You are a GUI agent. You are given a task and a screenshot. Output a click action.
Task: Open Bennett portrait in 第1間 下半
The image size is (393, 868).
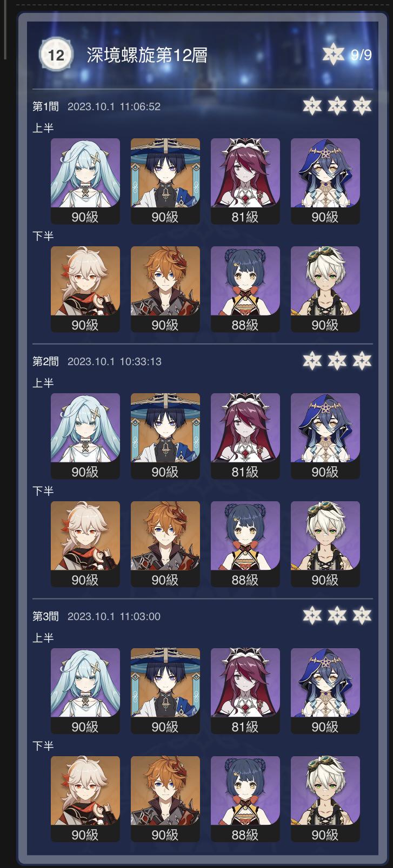tap(325, 289)
